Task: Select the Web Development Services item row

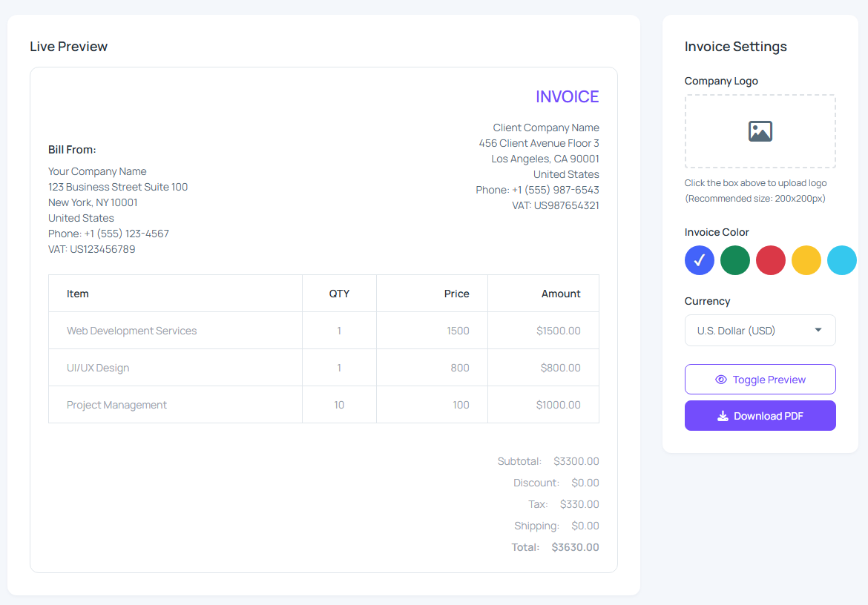Action: point(131,330)
